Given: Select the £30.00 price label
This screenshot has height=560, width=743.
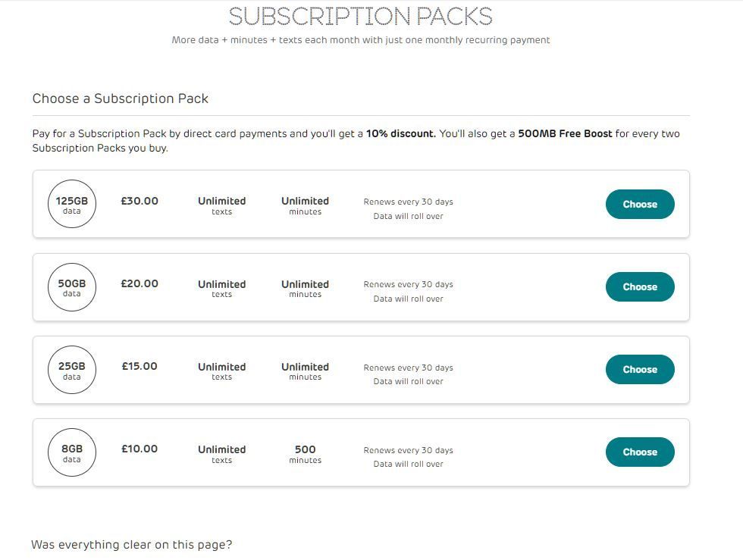Looking at the screenshot, I should [140, 201].
